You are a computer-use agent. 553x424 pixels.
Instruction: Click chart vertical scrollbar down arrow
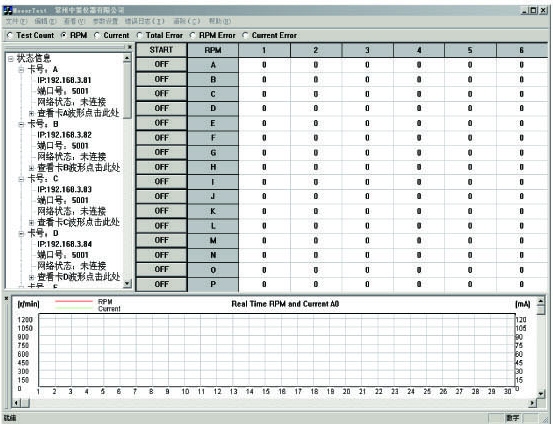click(541, 393)
